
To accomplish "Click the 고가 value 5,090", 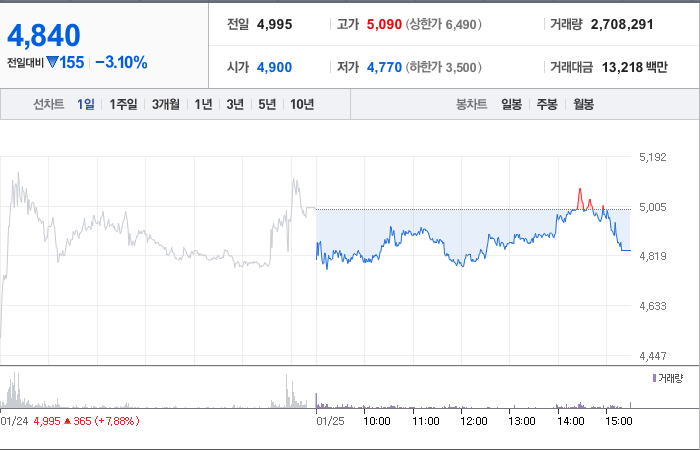I will pos(384,24).
